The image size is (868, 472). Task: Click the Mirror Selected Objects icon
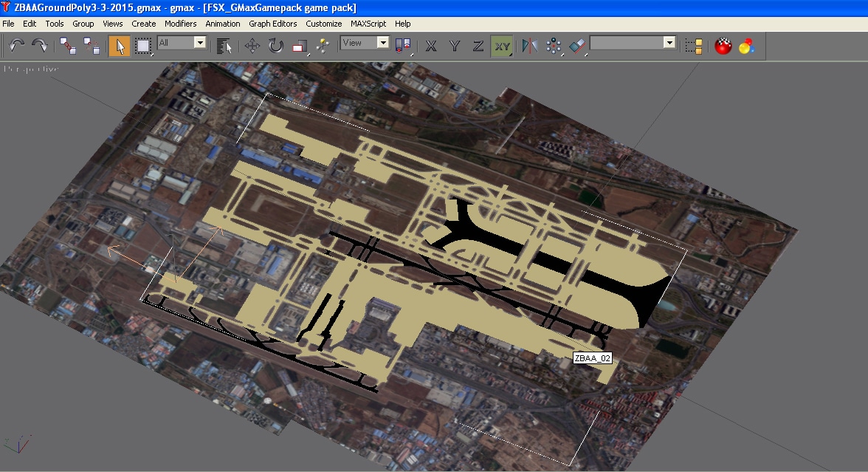(x=529, y=46)
